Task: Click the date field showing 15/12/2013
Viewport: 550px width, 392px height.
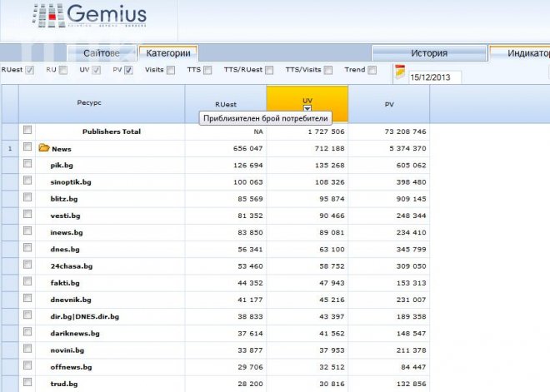Action: (433, 77)
